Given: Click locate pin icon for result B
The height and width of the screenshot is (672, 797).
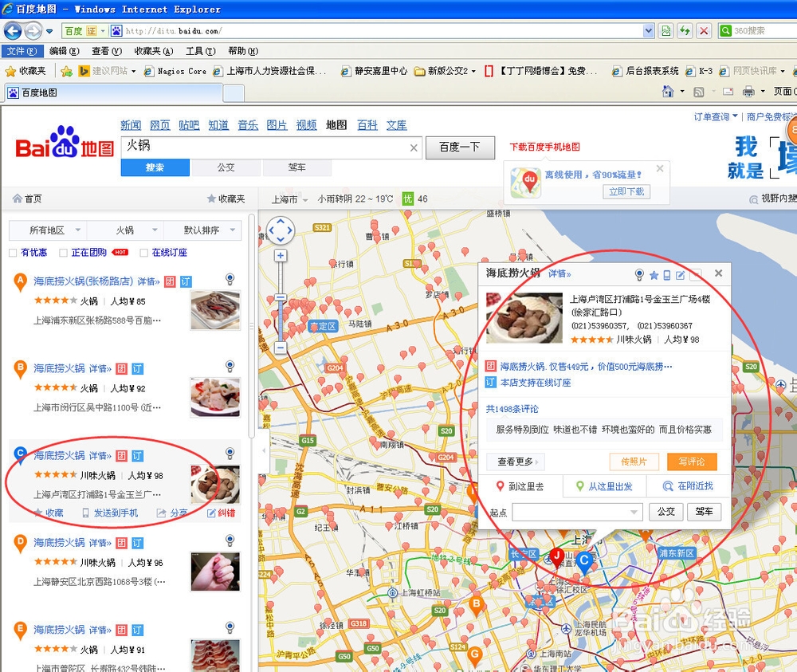Looking at the screenshot, I should click(x=230, y=366).
